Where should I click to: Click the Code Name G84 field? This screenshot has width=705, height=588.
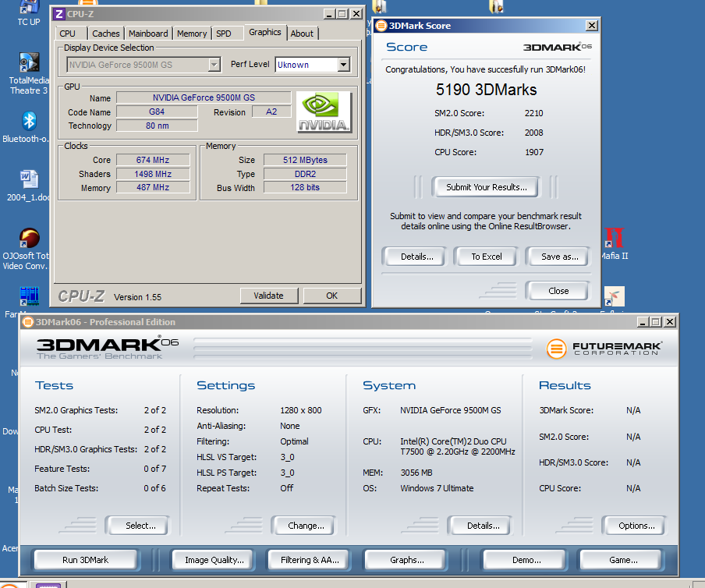click(x=157, y=112)
